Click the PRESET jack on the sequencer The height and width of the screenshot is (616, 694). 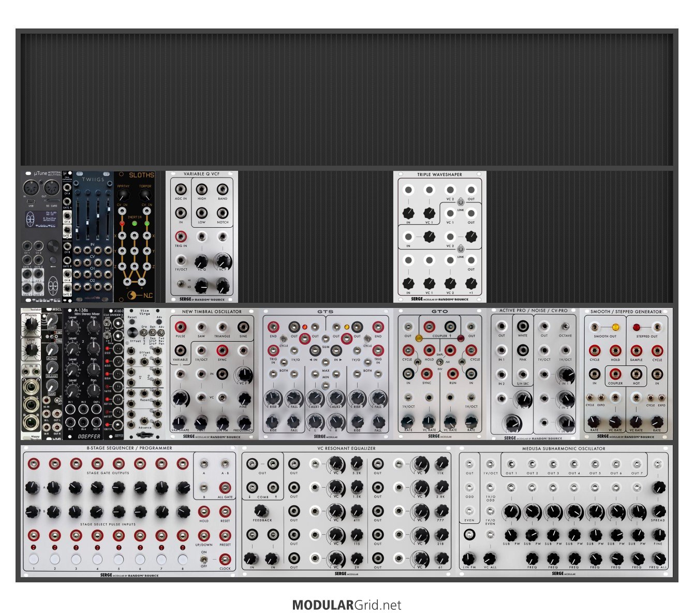coord(225,535)
